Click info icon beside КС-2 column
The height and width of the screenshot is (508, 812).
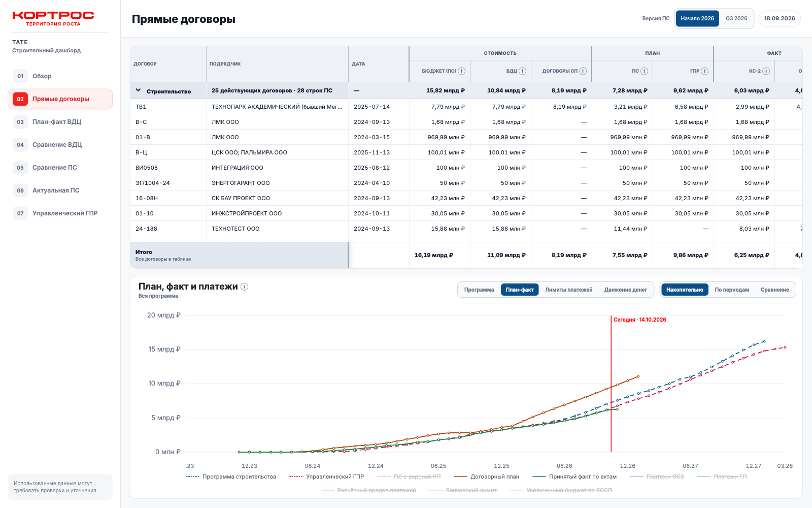coord(766,71)
